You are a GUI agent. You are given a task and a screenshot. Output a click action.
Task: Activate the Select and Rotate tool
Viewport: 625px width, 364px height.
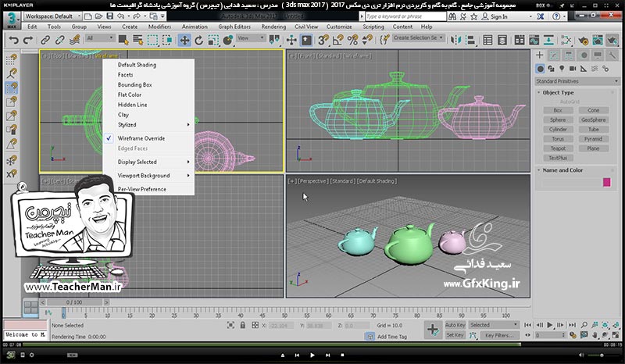[x=199, y=41]
